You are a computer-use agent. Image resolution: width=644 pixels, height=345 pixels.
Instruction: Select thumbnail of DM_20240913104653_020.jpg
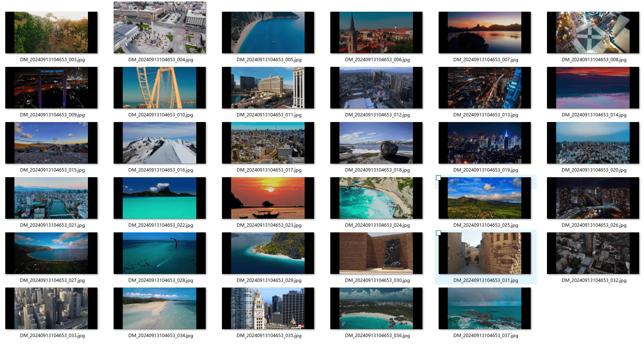[593, 143]
